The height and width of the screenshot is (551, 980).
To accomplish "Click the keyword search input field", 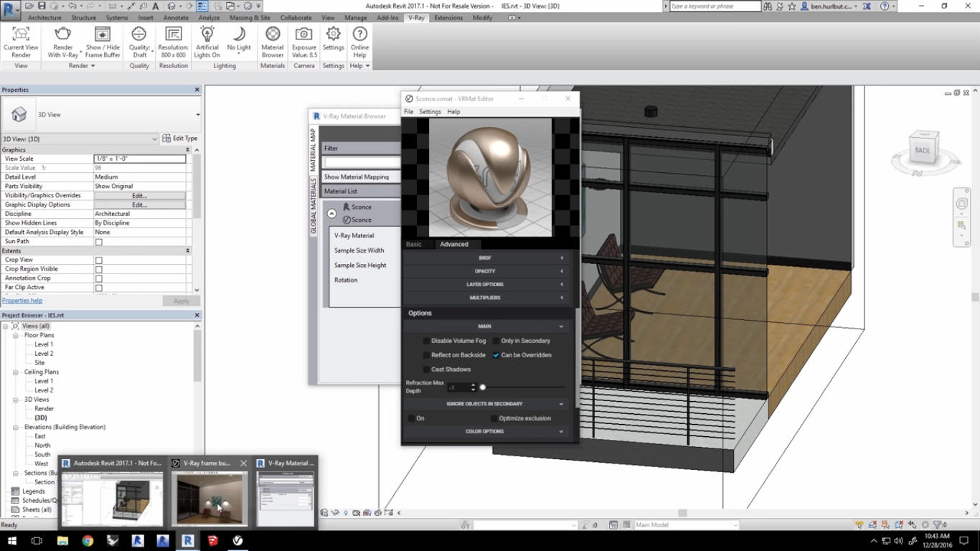I will 715,6.
